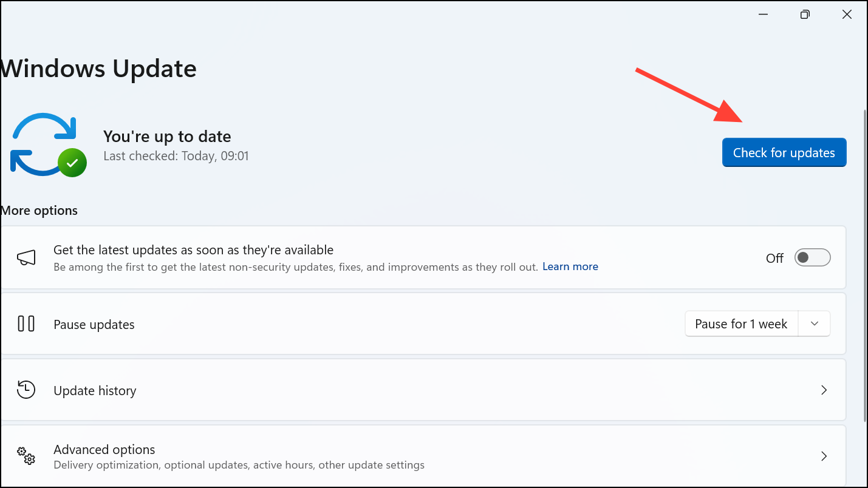The image size is (868, 488).
Task: Minimize the Settings window
Action: (x=762, y=14)
